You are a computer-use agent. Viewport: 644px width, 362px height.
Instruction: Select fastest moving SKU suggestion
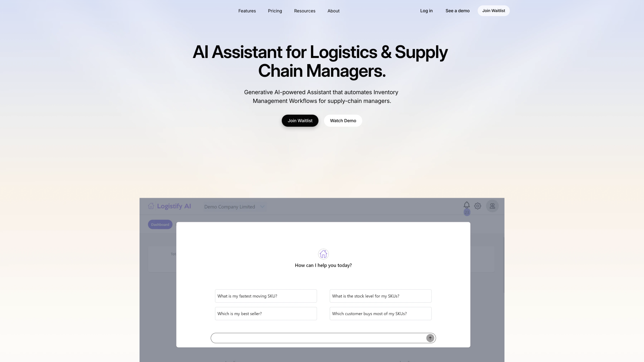click(x=265, y=296)
